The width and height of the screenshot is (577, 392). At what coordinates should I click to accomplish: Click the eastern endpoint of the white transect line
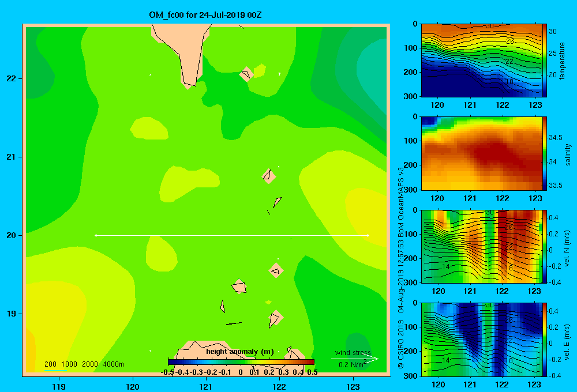[x=368, y=235]
